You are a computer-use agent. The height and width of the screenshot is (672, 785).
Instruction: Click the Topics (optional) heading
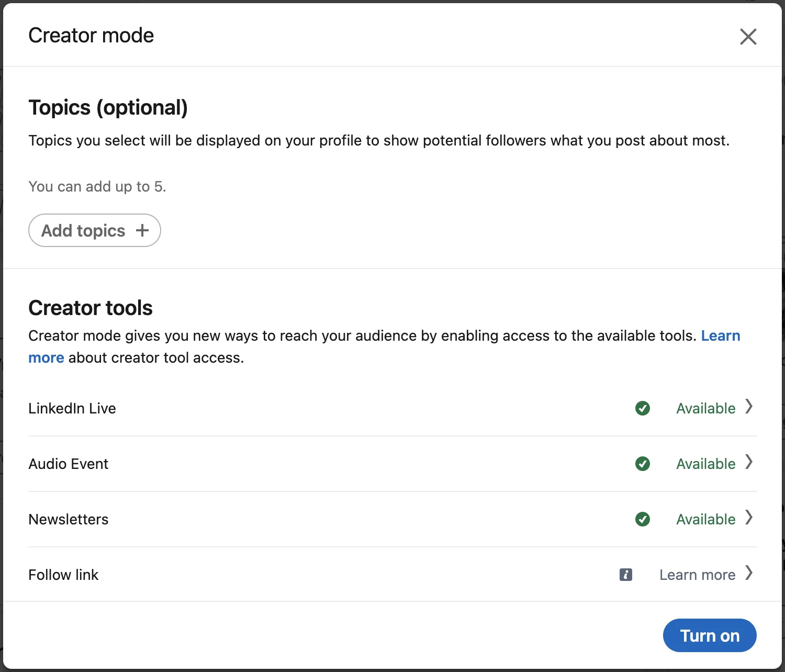click(x=108, y=108)
